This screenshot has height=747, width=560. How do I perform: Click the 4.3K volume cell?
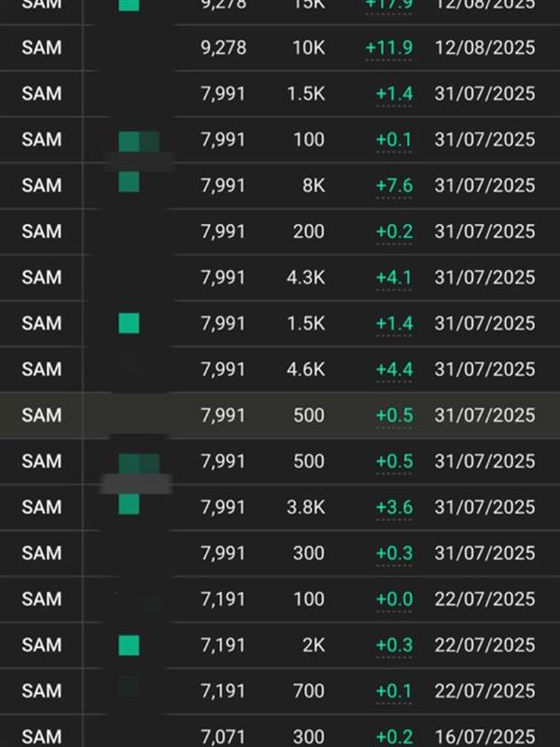pos(306,277)
